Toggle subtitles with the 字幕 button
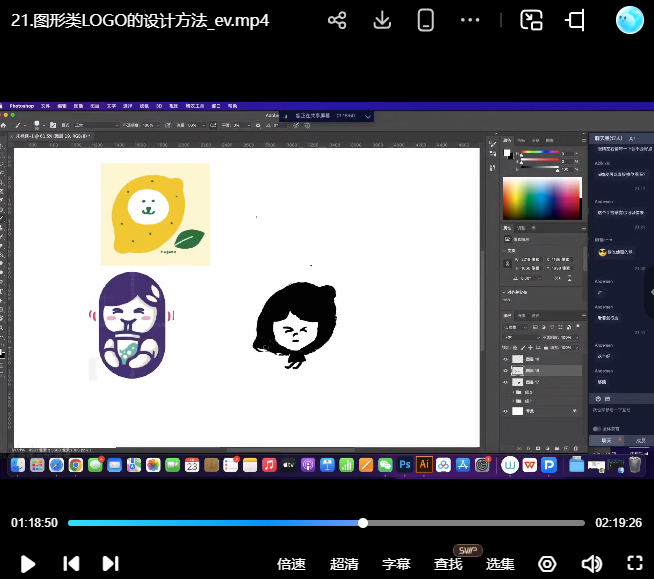Viewport: 654px width, 579px height. tap(396, 564)
